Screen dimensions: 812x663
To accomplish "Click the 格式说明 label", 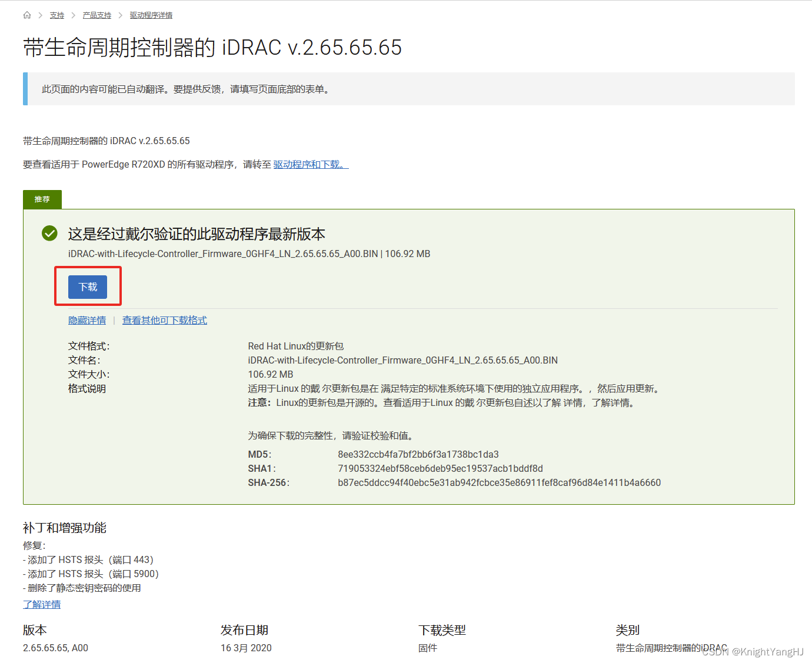I will coord(87,389).
